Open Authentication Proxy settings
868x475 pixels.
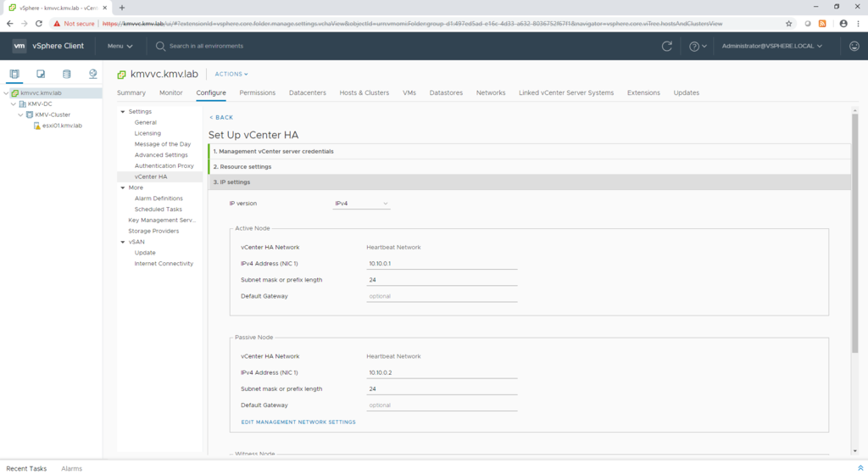pyautogui.click(x=164, y=166)
